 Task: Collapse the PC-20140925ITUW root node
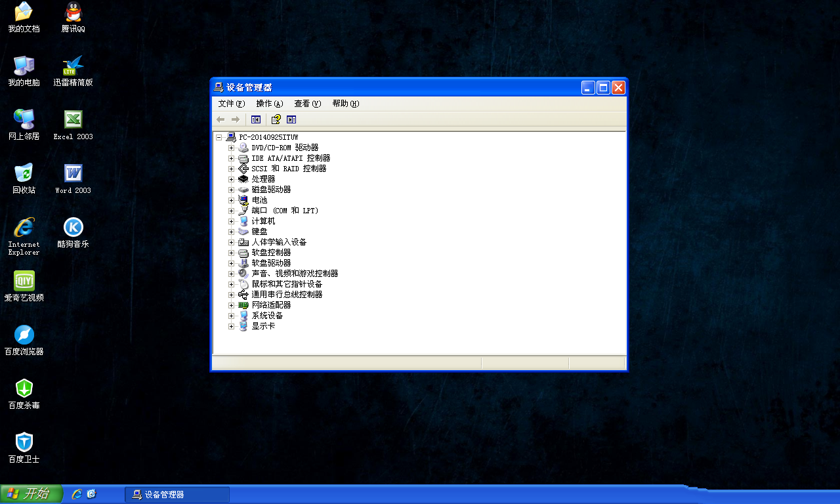[x=219, y=137]
